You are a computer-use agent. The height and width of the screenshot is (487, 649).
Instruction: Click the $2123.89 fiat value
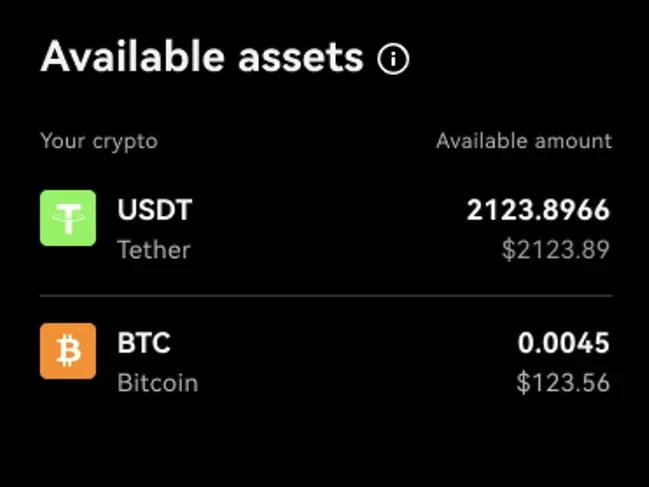click(555, 249)
